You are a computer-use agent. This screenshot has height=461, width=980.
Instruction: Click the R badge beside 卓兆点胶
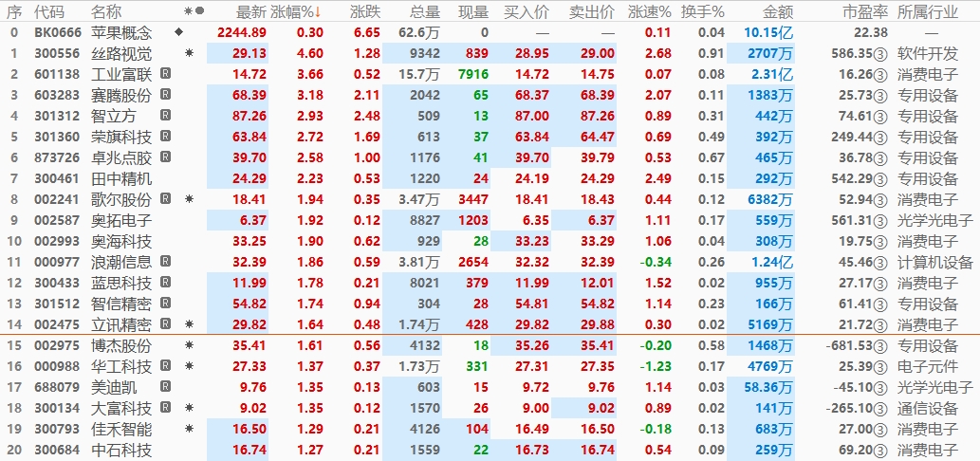click(166, 157)
